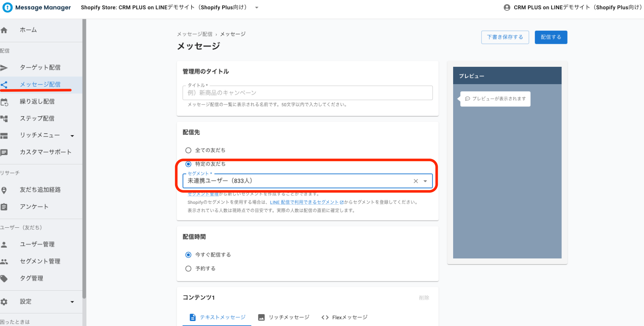The height and width of the screenshot is (326, 644).
Task: Click the プレビューが表示されます preview bubble
Action: pos(495,99)
